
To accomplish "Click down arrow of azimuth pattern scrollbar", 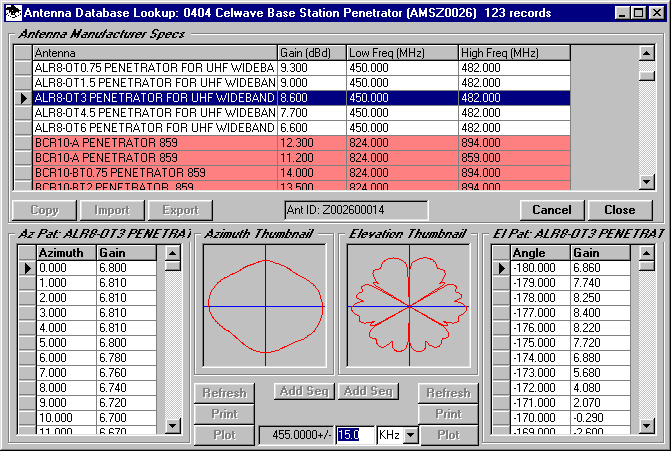I will pos(172,425).
